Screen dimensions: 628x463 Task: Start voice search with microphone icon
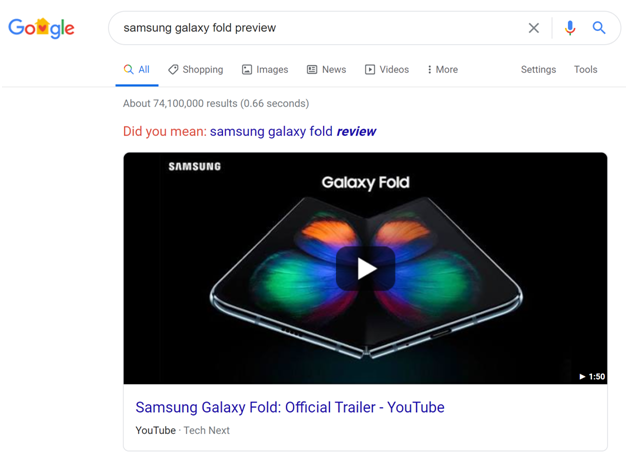pos(570,28)
